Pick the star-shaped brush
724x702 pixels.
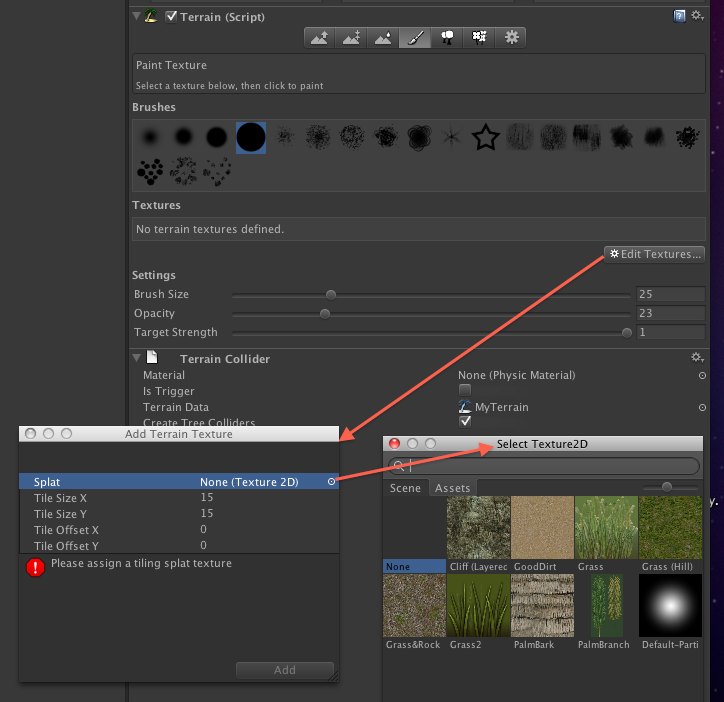click(x=485, y=138)
